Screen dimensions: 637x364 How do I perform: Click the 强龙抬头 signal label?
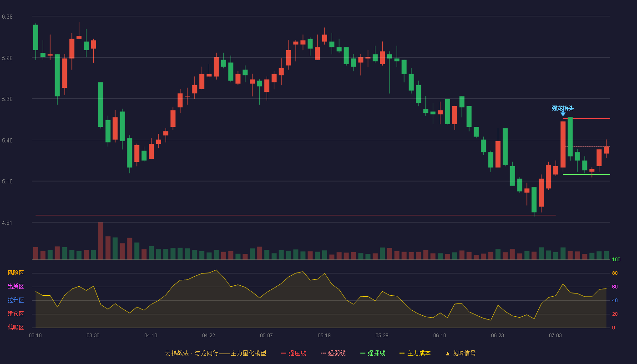tap(563, 108)
